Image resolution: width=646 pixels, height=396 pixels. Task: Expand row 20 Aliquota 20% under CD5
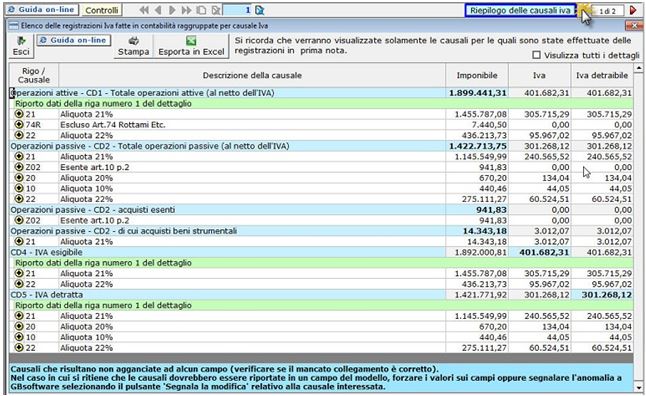coord(19,326)
